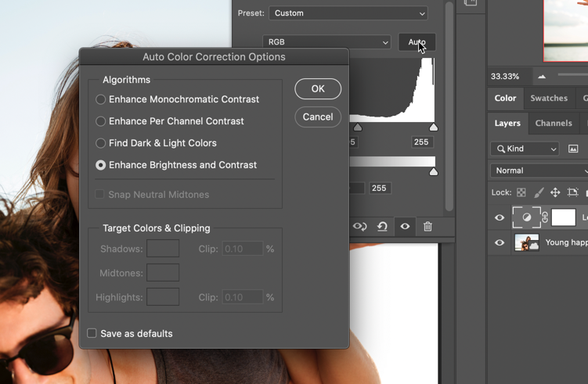Hide the Young happy photo layer
The width and height of the screenshot is (588, 384).
[500, 242]
